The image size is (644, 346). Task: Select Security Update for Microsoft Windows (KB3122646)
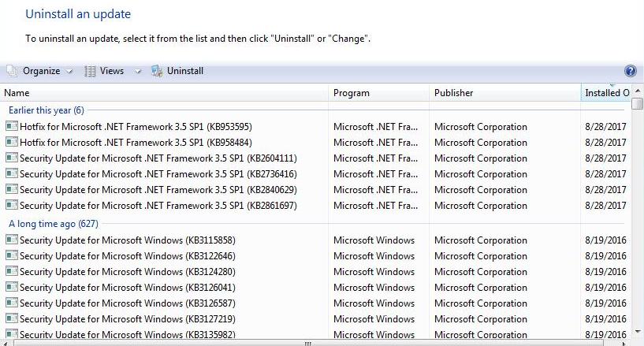pyautogui.click(x=128, y=255)
